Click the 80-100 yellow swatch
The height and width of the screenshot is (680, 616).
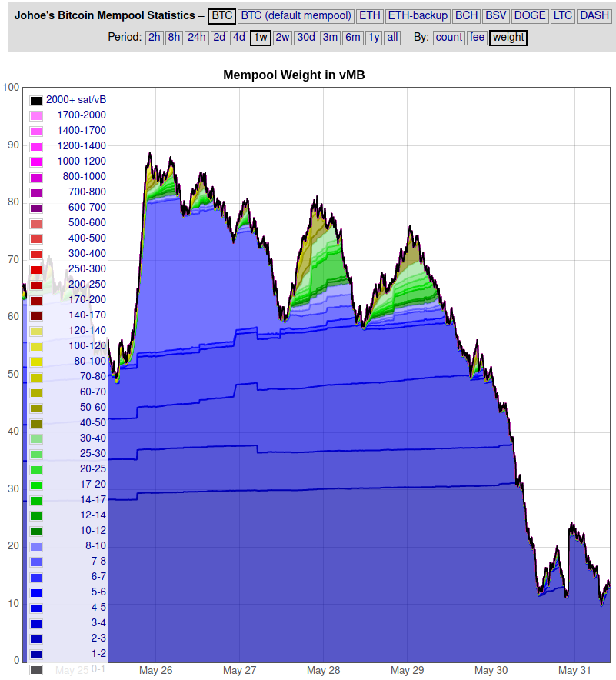36,362
